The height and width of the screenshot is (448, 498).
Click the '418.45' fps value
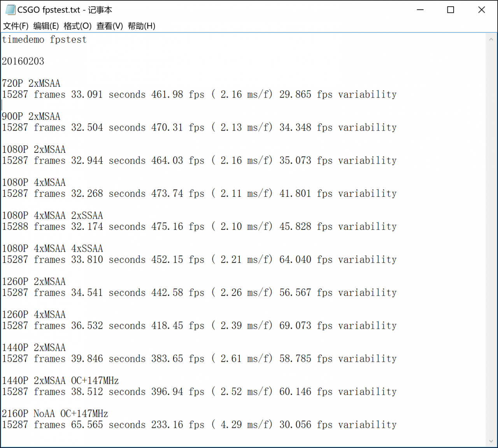(x=167, y=326)
